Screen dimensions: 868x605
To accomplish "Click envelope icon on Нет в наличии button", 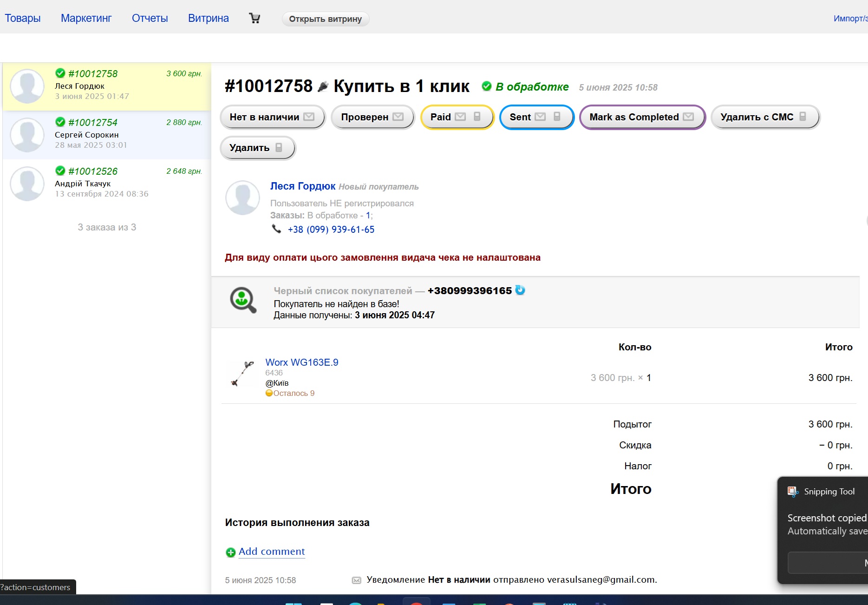I will (309, 117).
